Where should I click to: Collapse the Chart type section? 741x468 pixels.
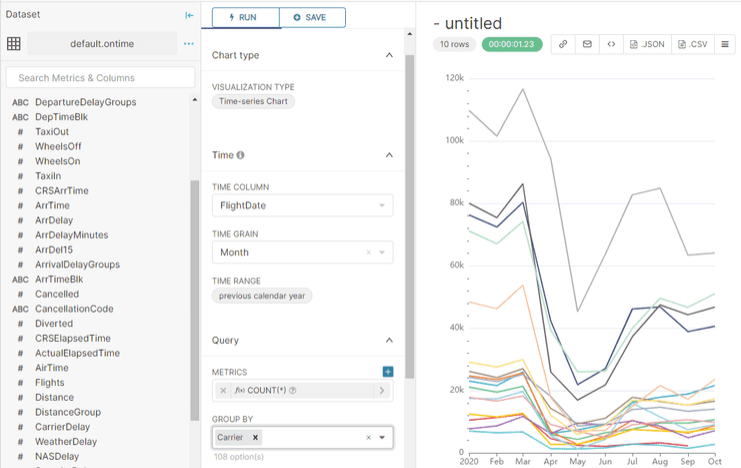coord(389,55)
